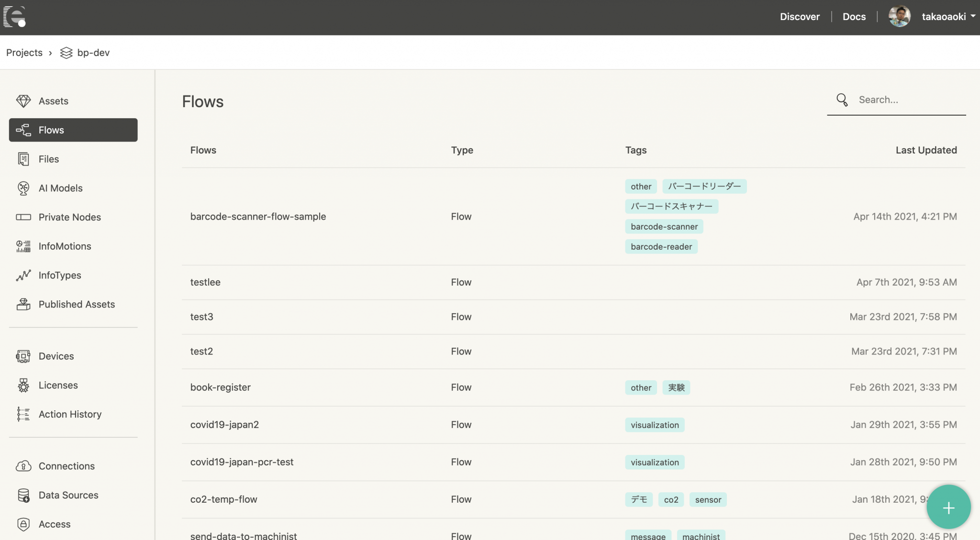Select the InfoTypes sidebar icon
The height and width of the screenshot is (540, 980).
coord(22,275)
